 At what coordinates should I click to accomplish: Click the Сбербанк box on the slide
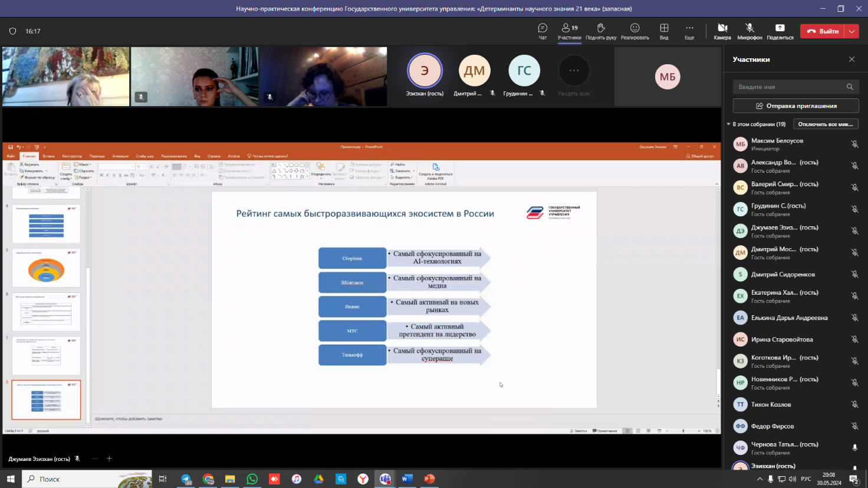point(352,259)
